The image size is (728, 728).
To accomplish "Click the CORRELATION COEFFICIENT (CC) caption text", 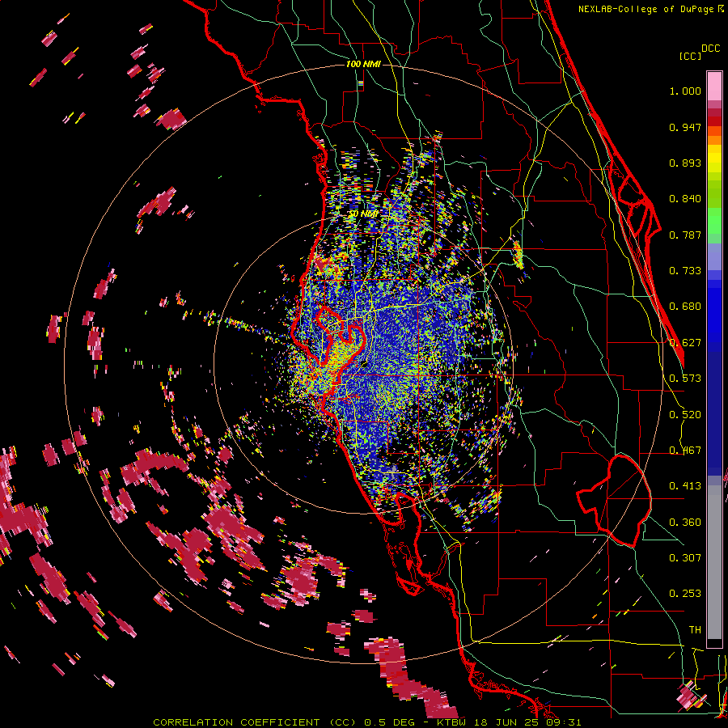I will pyautogui.click(x=255, y=722).
